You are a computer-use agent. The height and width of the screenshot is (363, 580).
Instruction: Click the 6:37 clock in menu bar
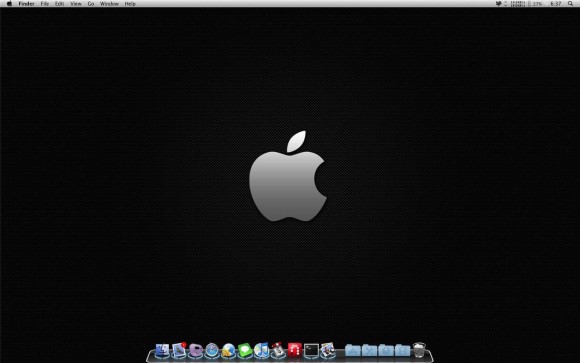(556, 4)
